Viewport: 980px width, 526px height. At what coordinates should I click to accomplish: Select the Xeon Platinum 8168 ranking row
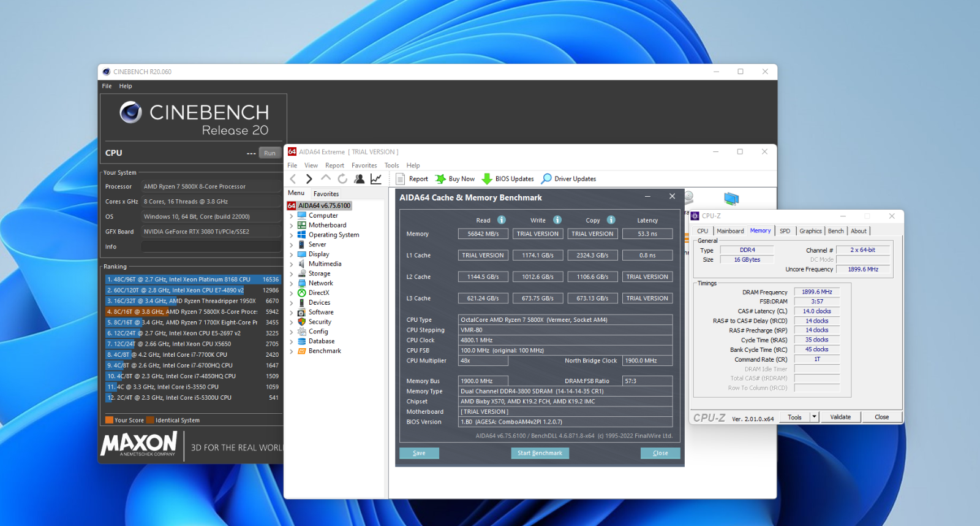pyautogui.click(x=193, y=280)
